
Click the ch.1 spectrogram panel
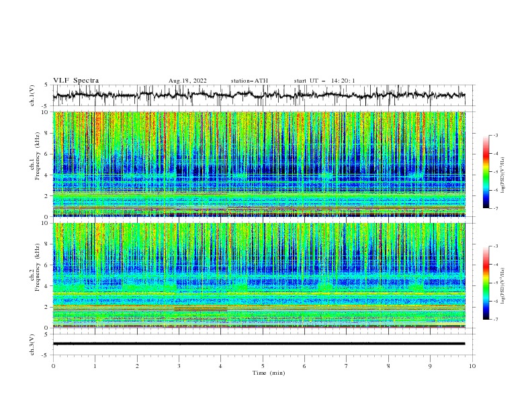pyautogui.click(x=259, y=164)
